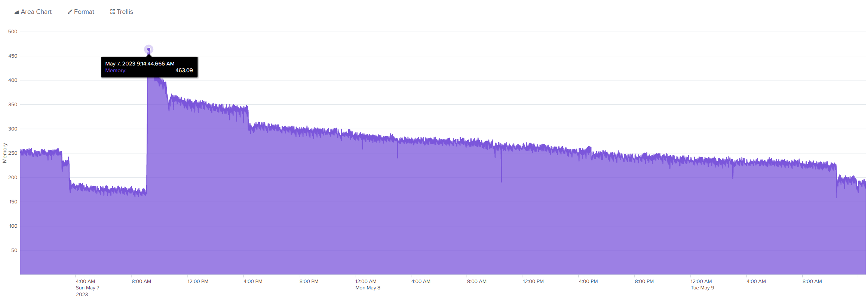868x298 pixels.
Task: Open the Area Chart visualization picker
Action: point(33,12)
